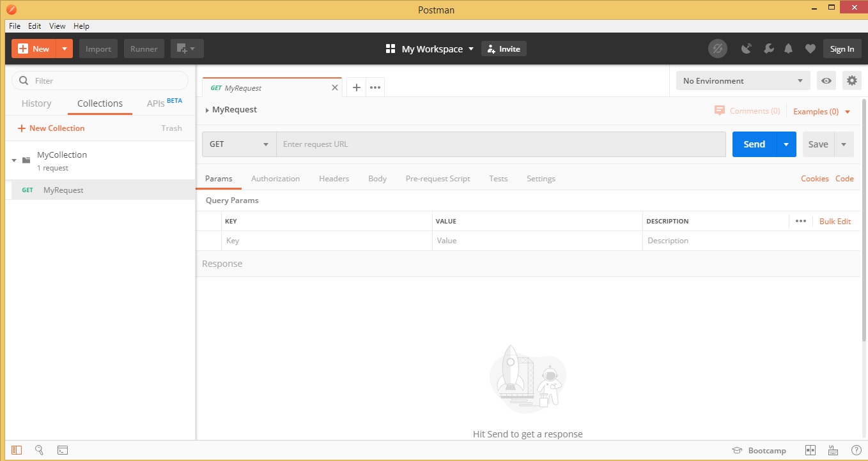Viewport: 868px width, 461px height.
Task: Select the Pre-request Script tab
Action: [438, 179]
